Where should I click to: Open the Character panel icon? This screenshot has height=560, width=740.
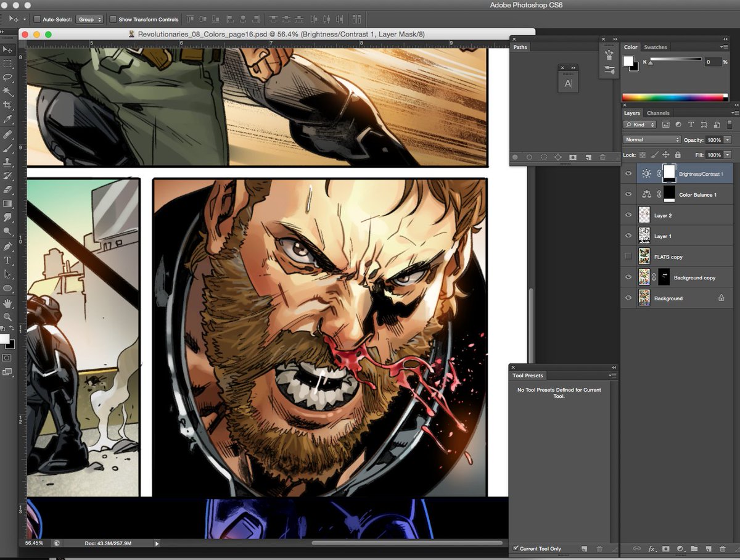pyautogui.click(x=568, y=84)
